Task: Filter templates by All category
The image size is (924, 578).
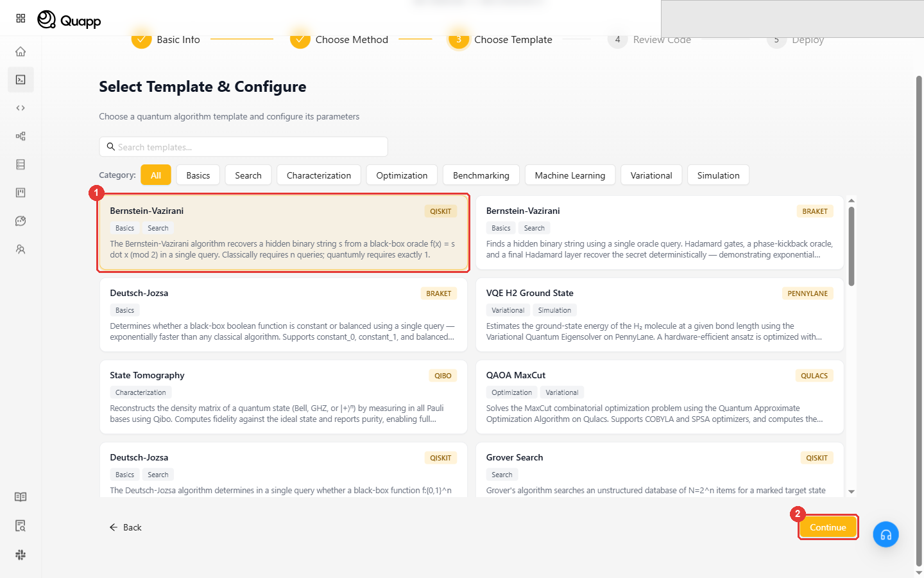Action: 156,175
